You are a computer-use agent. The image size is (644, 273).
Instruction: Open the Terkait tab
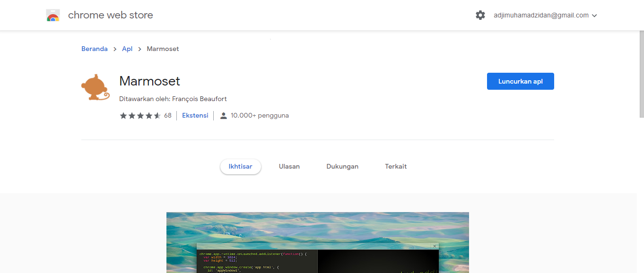(396, 166)
